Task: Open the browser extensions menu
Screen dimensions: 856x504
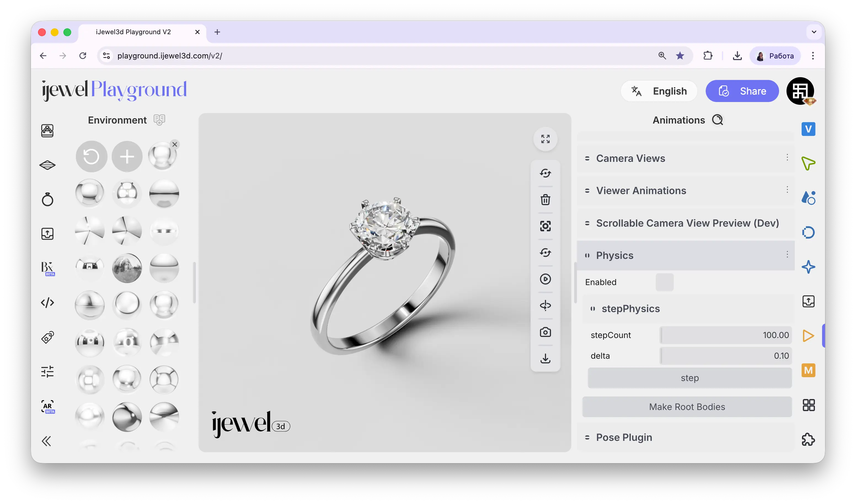Action: click(708, 56)
